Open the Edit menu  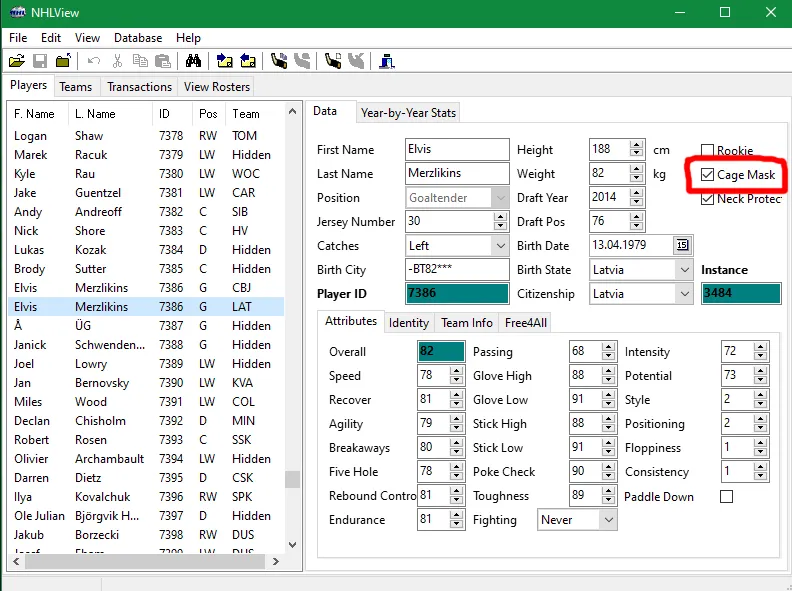tap(51, 38)
